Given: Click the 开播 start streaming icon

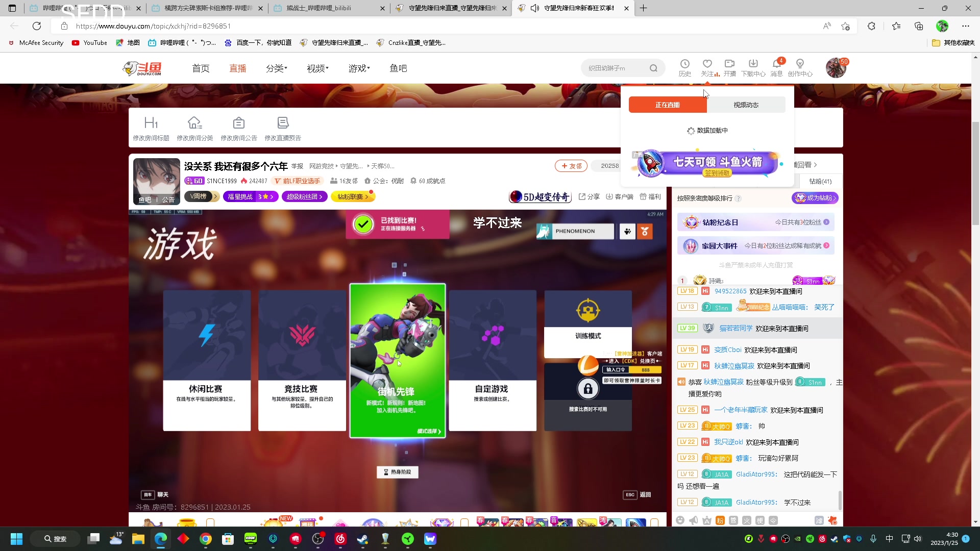Looking at the screenshot, I should coord(729,68).
